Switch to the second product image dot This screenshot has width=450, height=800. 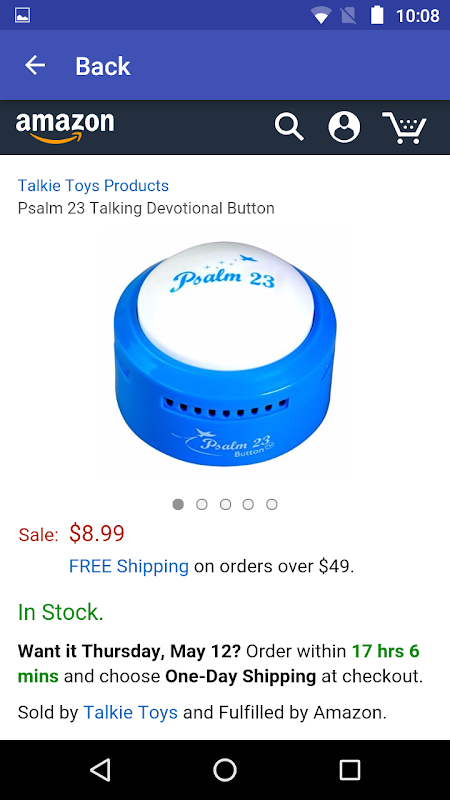pyautogui.click(x=202, y=504)
